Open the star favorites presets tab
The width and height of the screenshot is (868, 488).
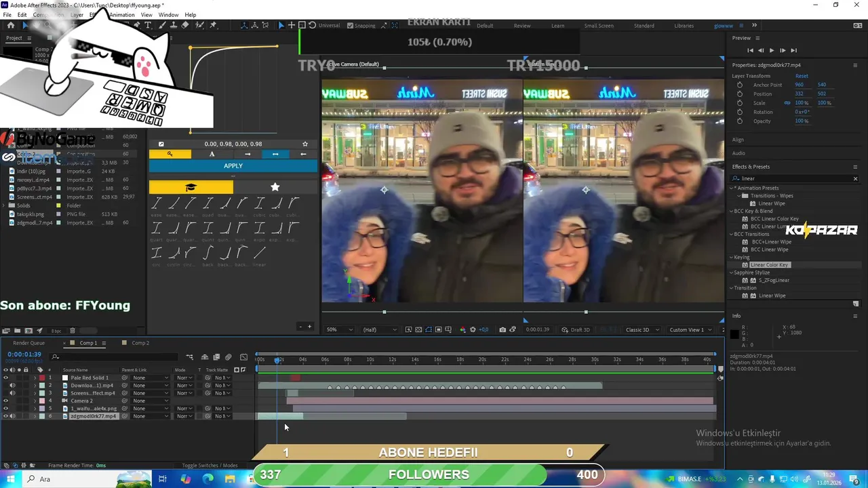coord(275,187)
